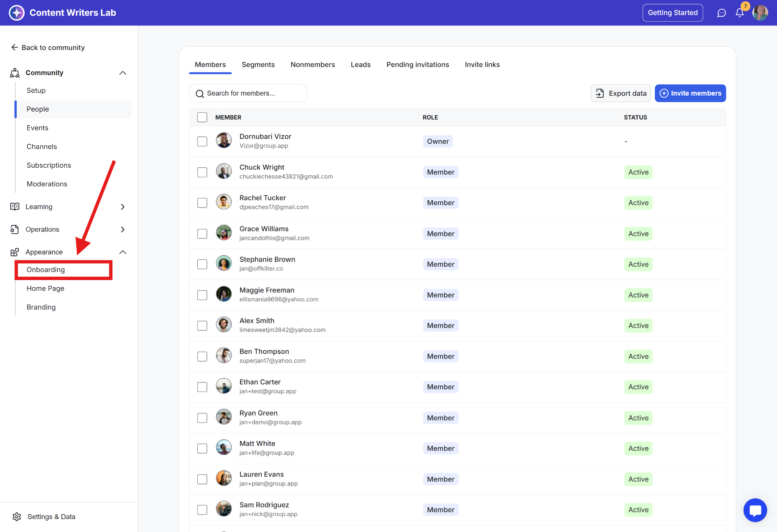Click the Search for members field
The width and height of the screenshot is (777, 532).
[x=248, y=93]
